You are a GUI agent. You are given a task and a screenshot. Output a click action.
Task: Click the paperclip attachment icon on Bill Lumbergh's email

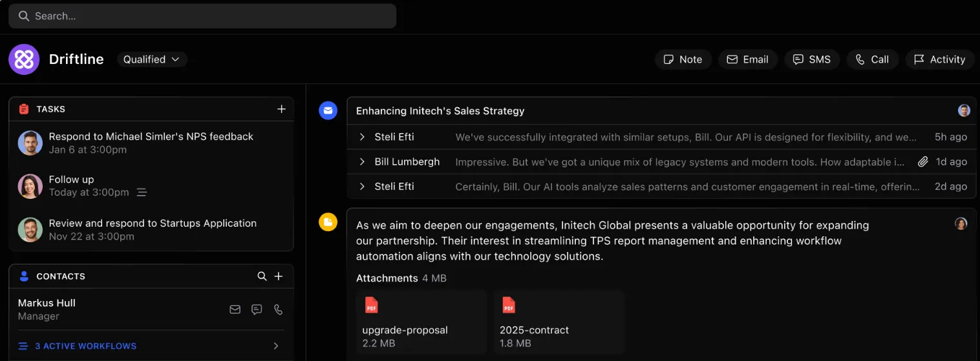click(923, 162)
